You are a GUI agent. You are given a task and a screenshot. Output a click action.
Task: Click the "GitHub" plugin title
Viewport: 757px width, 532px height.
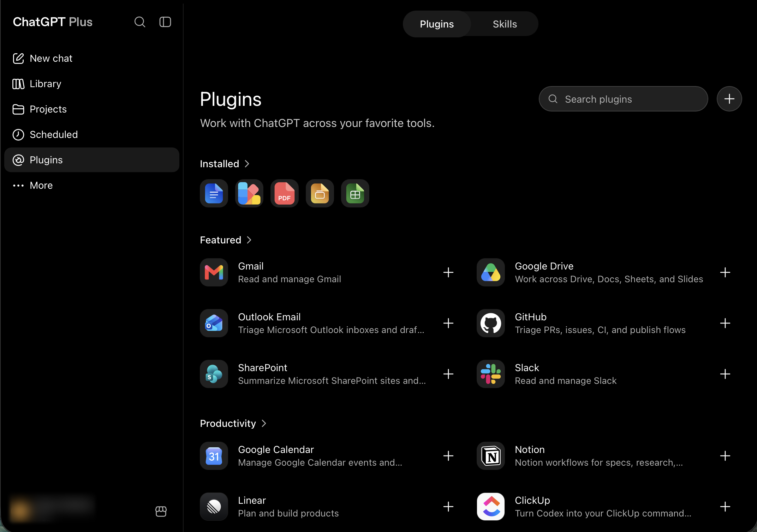531,317
